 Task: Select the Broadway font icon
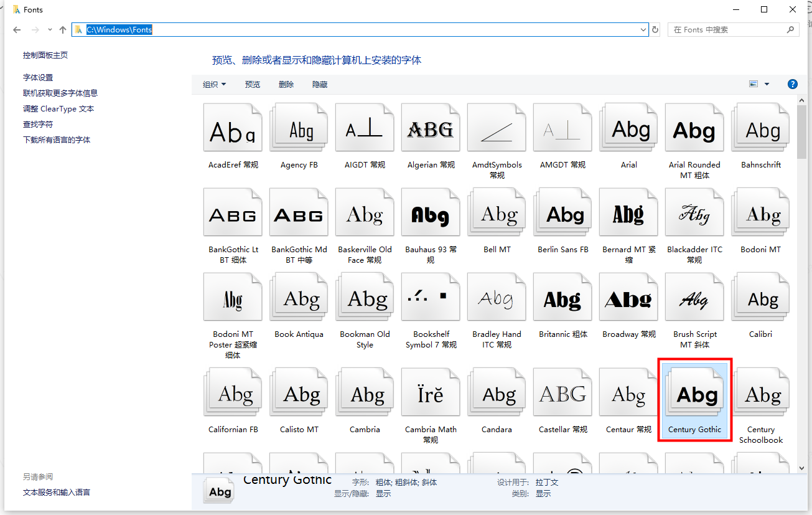point(628,300)
